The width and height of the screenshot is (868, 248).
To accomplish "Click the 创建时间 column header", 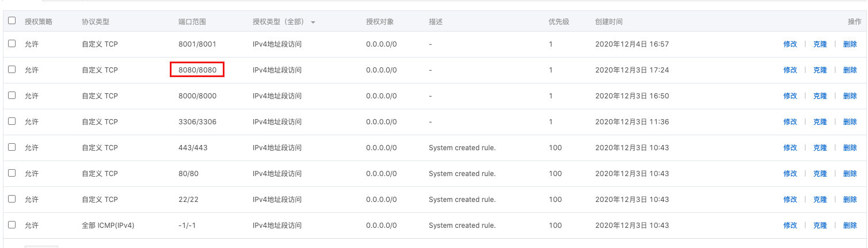I will pos(609,22).
